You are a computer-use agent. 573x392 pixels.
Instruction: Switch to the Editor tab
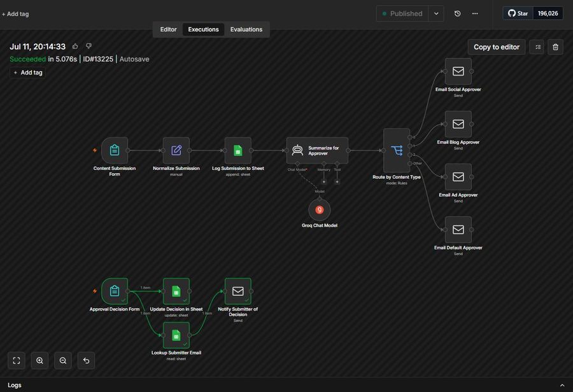(168, 29)
